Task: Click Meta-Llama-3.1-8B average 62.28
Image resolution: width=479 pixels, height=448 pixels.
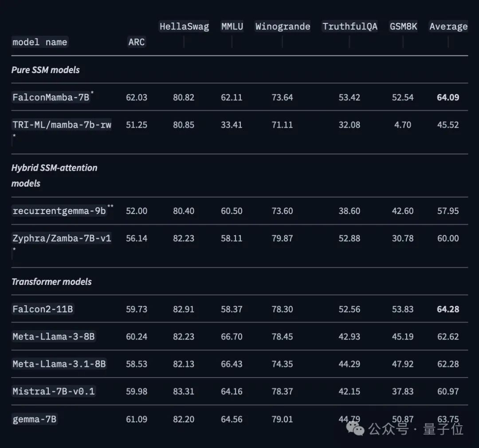Action: click(x=448, y=364)
